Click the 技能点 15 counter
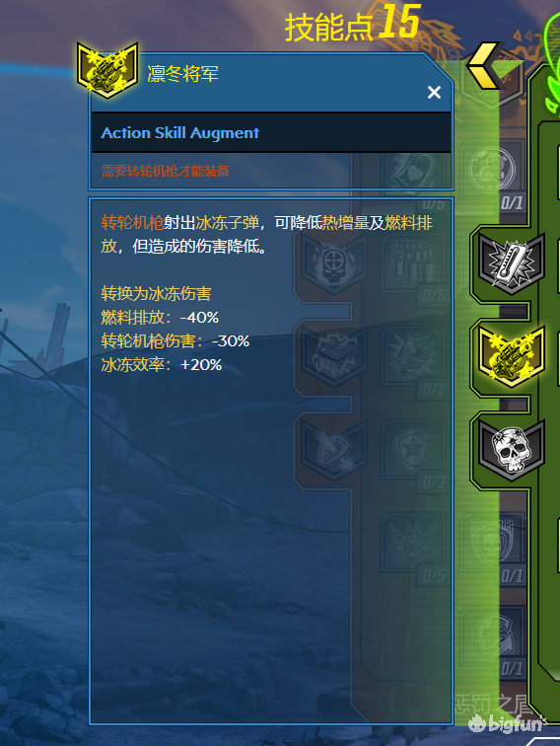This screenshot has width=560, height=746. (352, 23)
